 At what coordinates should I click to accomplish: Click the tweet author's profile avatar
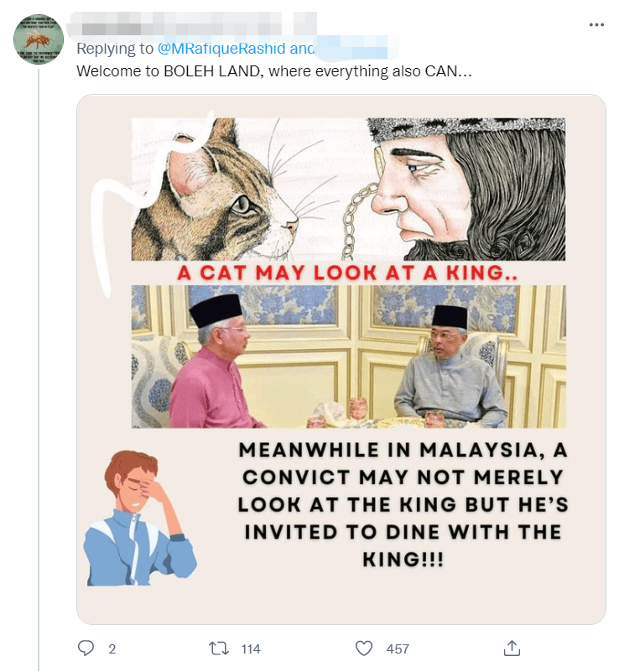click(39, 39)
